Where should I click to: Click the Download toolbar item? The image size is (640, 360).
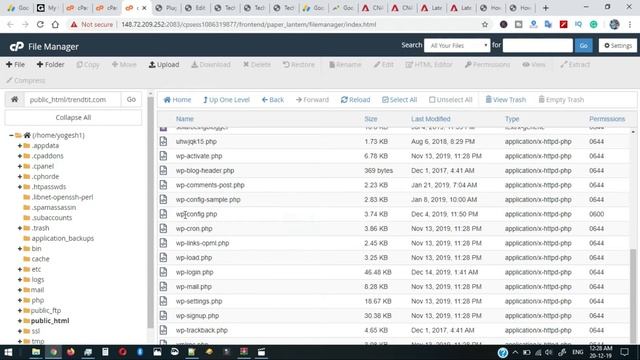coord(211,64)
